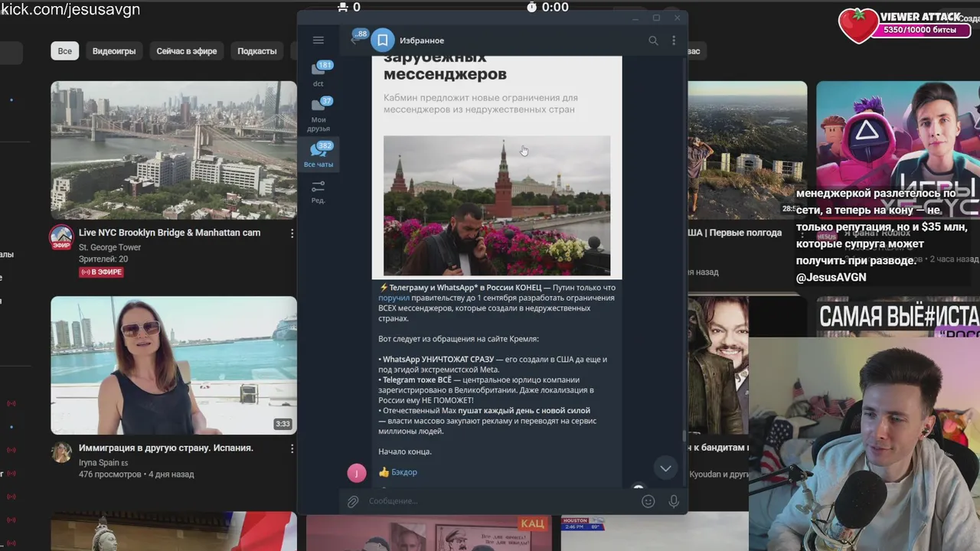980x551 pixels.
Task: Open Иммиграция в другую страну thumbnail
Action: pyautogui.click(x=174, y=365)
